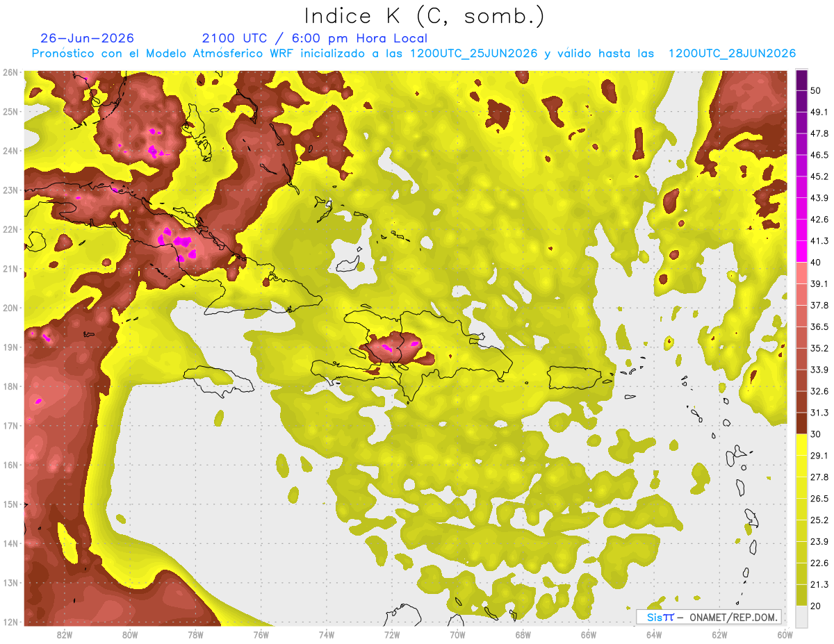Click the colorbar label '26.5'

tap(819, 499)
